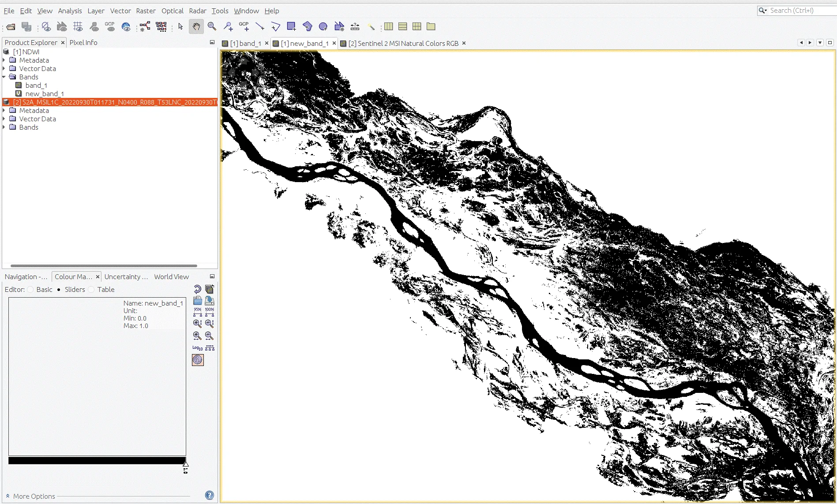This screenshot has width=837, height=504.
Task: Click the 1.0 slider handle on colour bar
Action: pyautogui.click(x=186, y=464)
